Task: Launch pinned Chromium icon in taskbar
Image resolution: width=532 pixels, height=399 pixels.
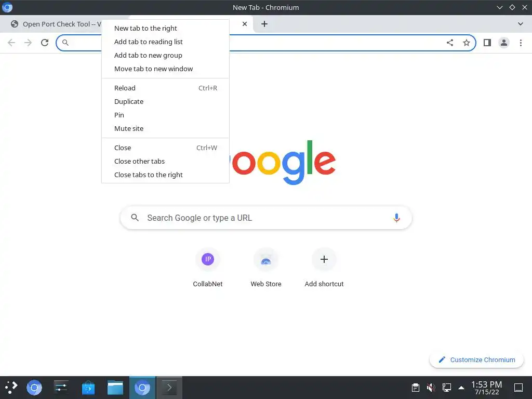Action: 34,388
